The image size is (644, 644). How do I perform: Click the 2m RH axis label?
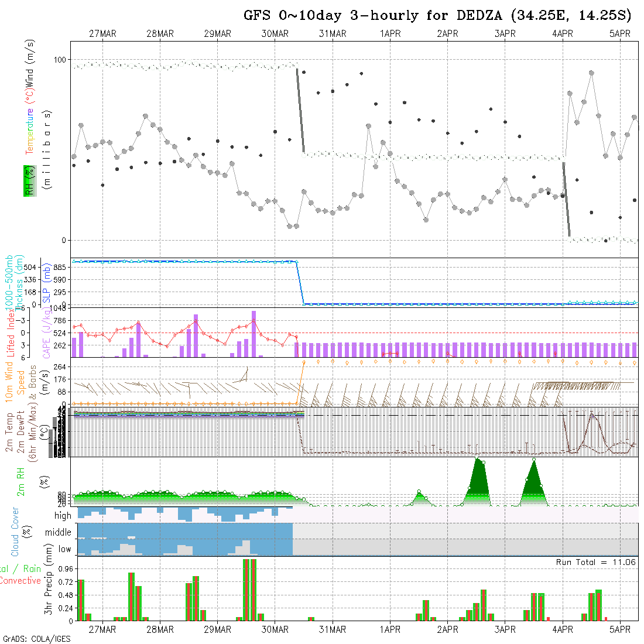click(21, 481)
